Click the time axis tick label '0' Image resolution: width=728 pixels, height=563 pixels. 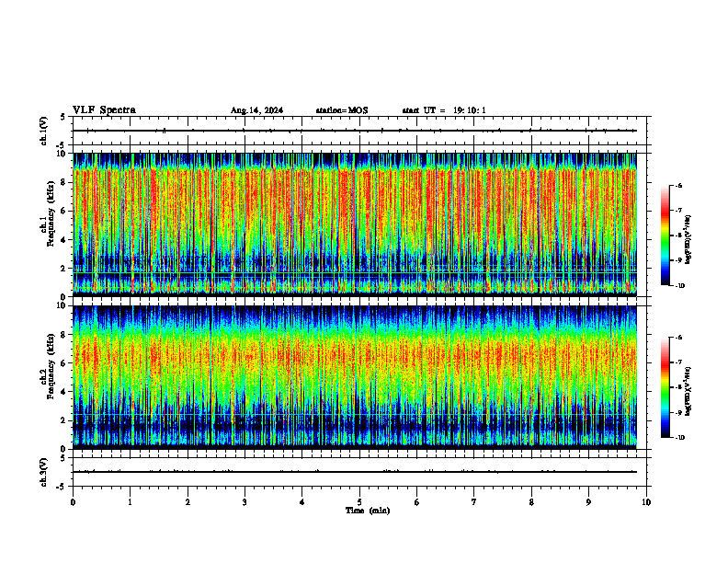[73, 502]
